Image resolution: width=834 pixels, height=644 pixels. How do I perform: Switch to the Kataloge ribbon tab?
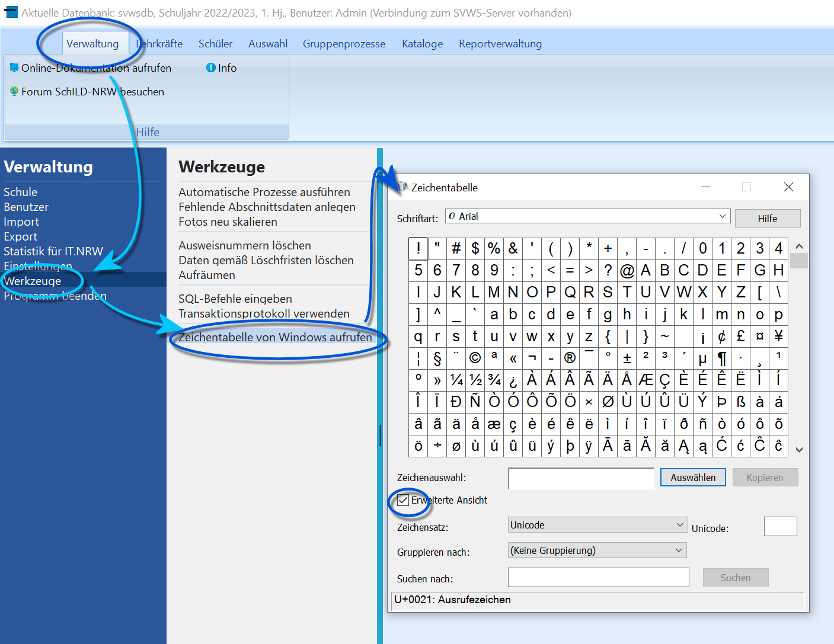(422, 44)
